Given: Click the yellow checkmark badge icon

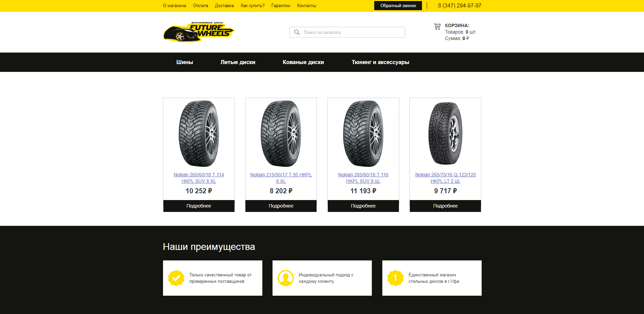Looking at the screenshot, I should point(176,278).
